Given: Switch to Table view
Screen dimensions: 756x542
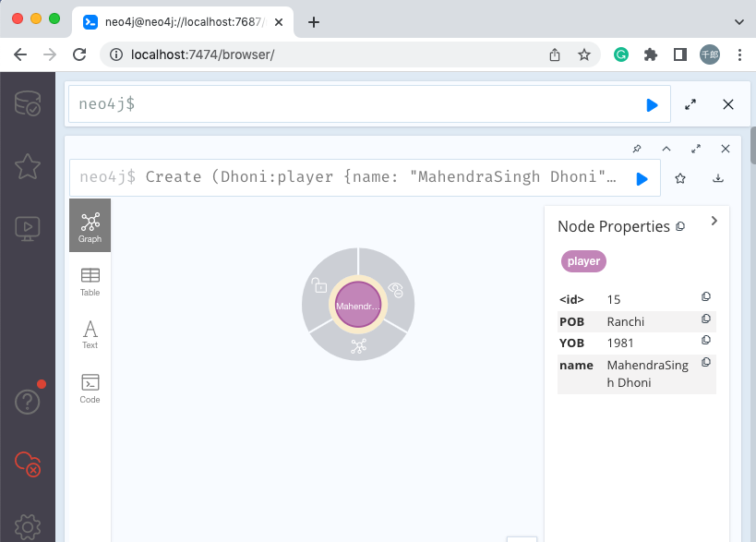Looking at the screenshot, I should pos(90,282).
